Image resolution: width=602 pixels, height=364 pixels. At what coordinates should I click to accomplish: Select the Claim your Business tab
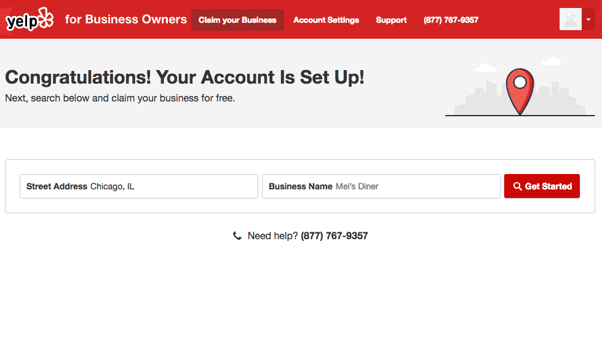coord(237,20)
